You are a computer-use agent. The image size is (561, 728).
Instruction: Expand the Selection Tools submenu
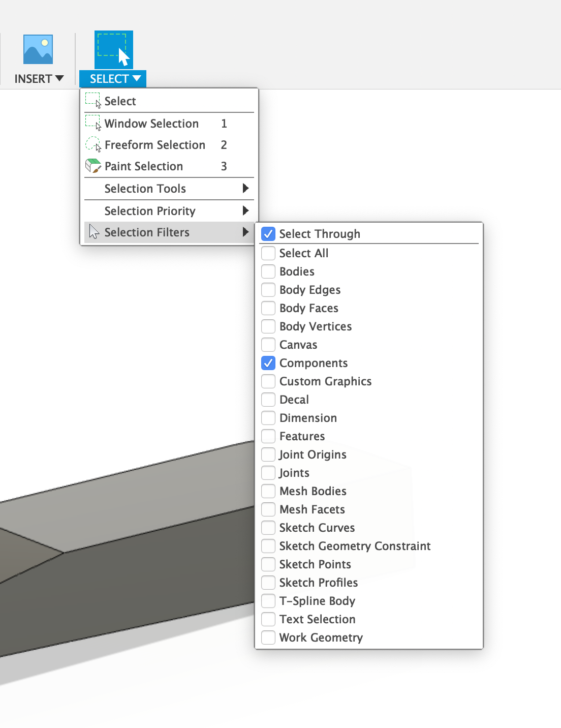[x=145, y=189]
